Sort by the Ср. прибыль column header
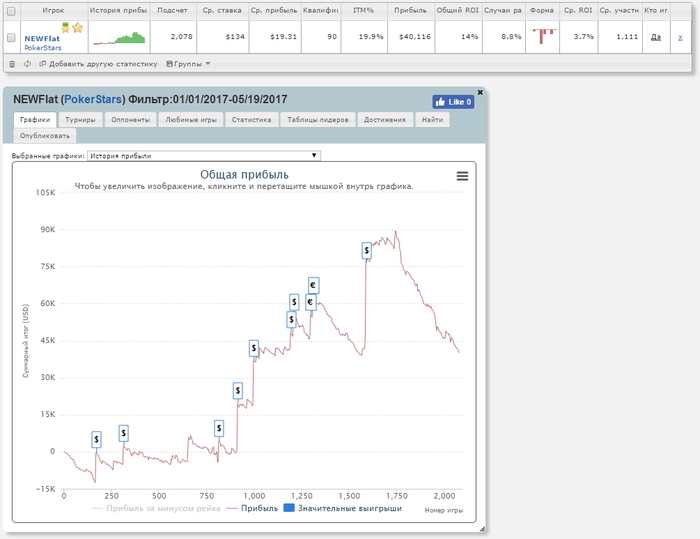Image resolution: width=700 pixels, height=539 pixels. (274, 10)
